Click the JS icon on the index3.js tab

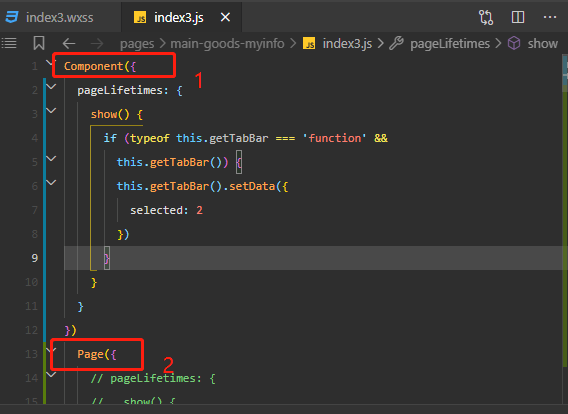140,17
